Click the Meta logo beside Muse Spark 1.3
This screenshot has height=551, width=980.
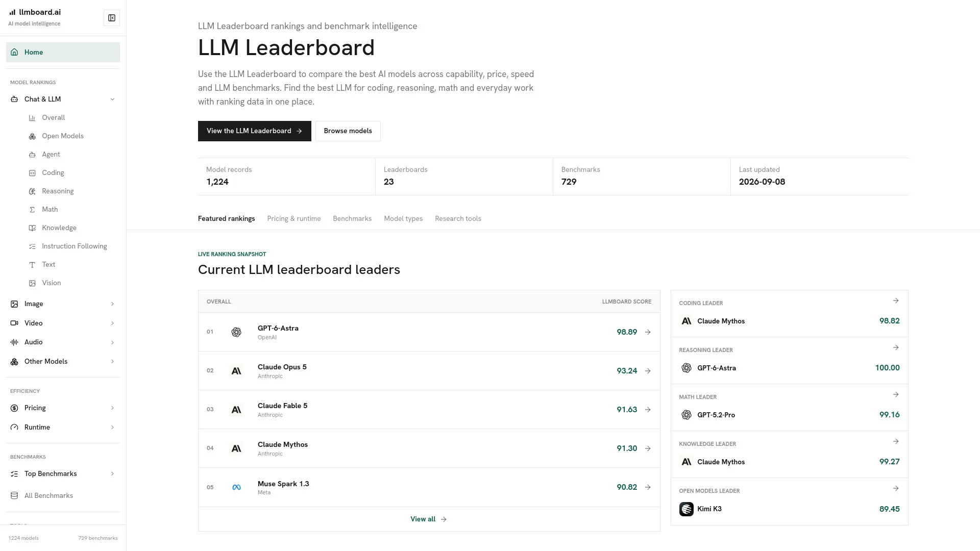236,487
